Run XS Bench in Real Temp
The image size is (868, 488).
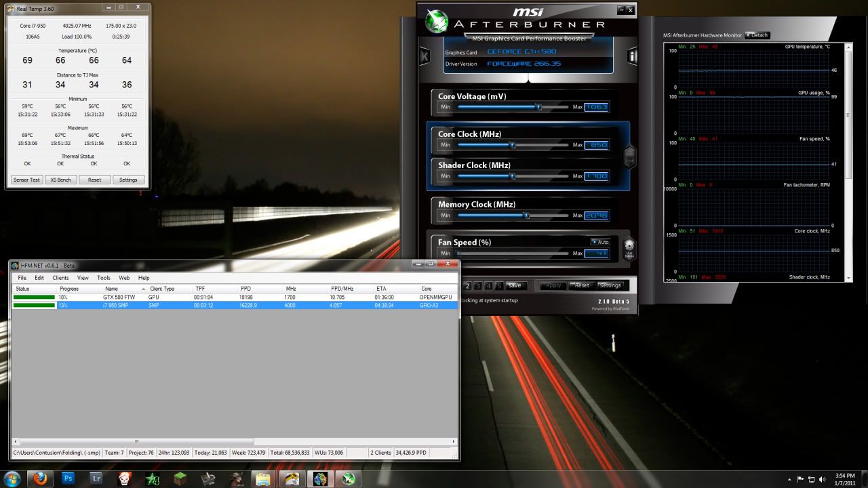[x=60, y=180]
